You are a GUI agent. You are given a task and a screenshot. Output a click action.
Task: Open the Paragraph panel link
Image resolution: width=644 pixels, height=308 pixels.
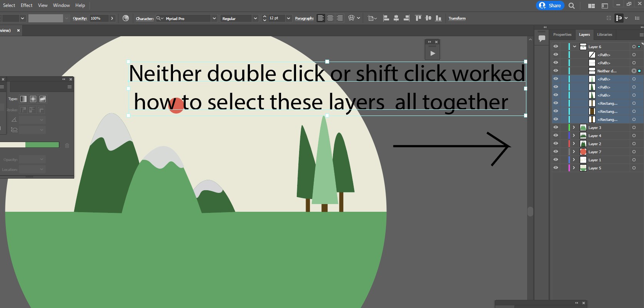[304, 18]
